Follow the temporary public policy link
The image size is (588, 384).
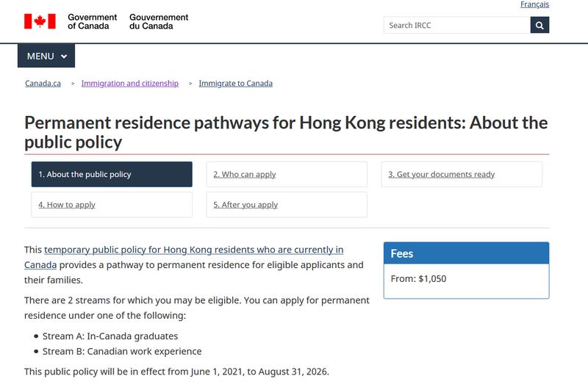coord(193,250)
